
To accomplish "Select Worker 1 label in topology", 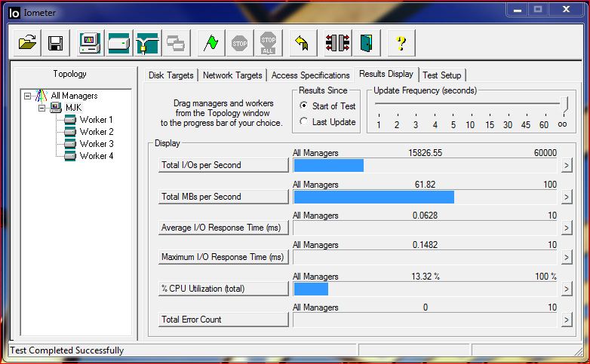I will coord(97,120).
